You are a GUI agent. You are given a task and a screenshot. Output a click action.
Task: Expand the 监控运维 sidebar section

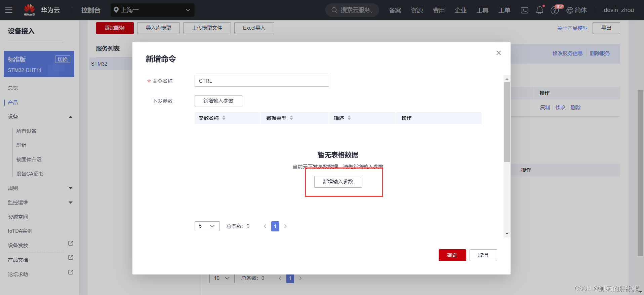[71, 202]
